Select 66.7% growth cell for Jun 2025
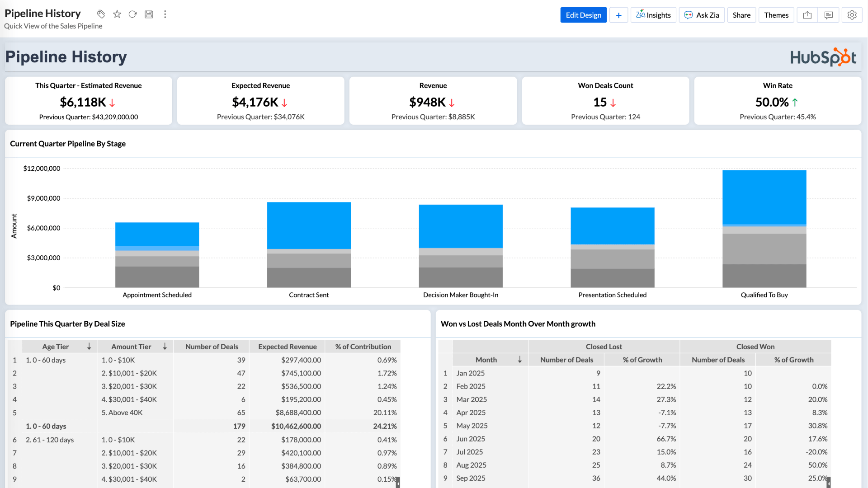The image size is (868, 488). coord(642,439)
